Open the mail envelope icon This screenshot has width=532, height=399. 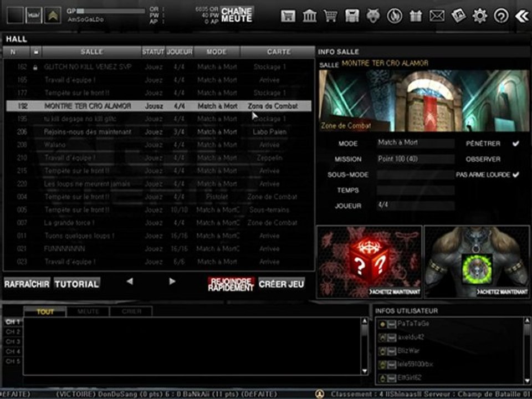tap(437, 16)
